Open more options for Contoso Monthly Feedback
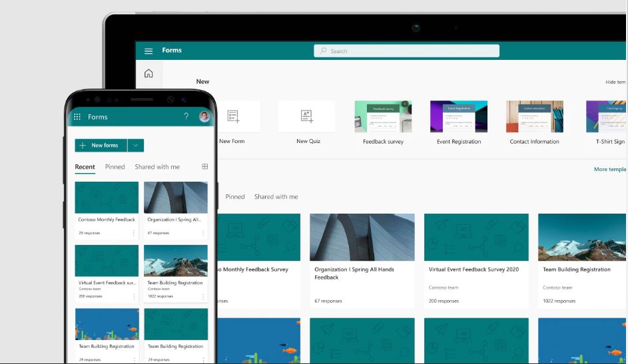The image size is (628, 364). [x=133, y=233]
